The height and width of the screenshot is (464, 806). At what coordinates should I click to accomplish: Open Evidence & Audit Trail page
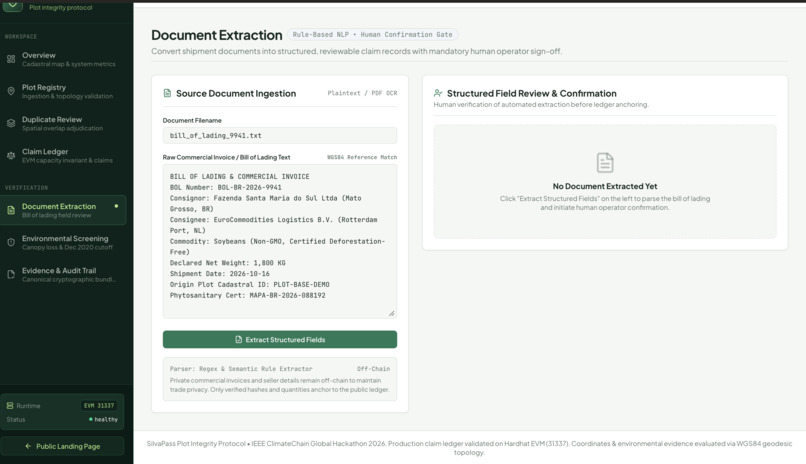pos(63,274)
